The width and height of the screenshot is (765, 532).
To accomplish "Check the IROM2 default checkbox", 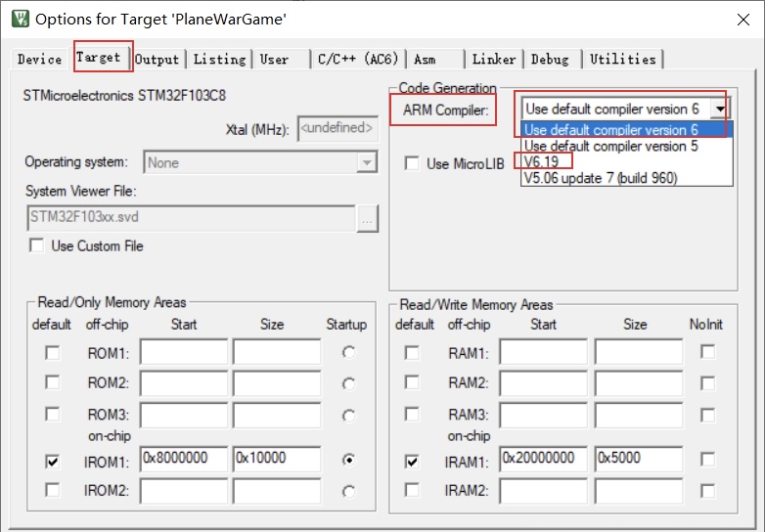I will (x=52, y=490).
